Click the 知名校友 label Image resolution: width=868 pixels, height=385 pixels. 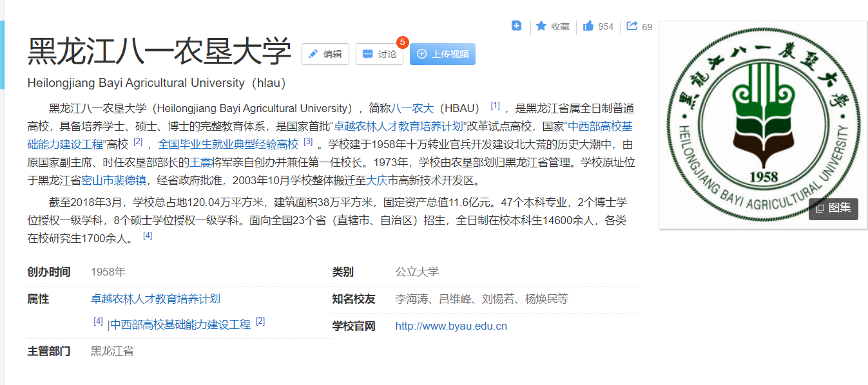pyautogui.click(x=354, y=299)
